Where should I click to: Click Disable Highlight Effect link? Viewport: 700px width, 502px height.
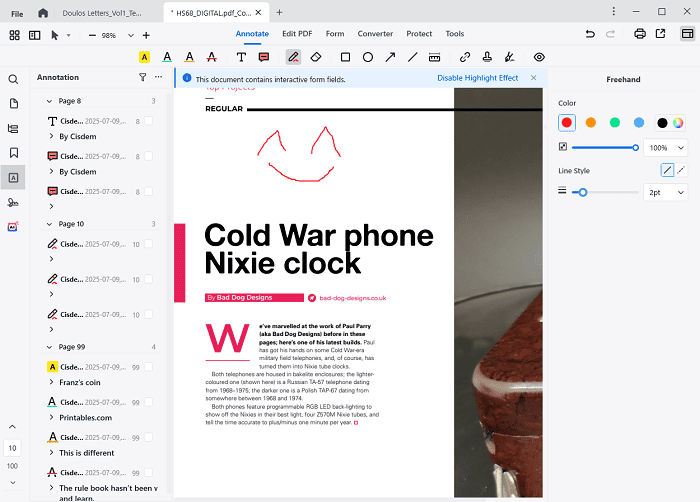[x=477, y=78]
